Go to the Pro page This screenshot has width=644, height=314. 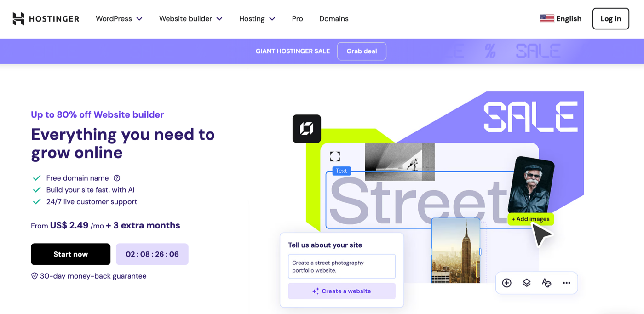[x=297, y=19]
